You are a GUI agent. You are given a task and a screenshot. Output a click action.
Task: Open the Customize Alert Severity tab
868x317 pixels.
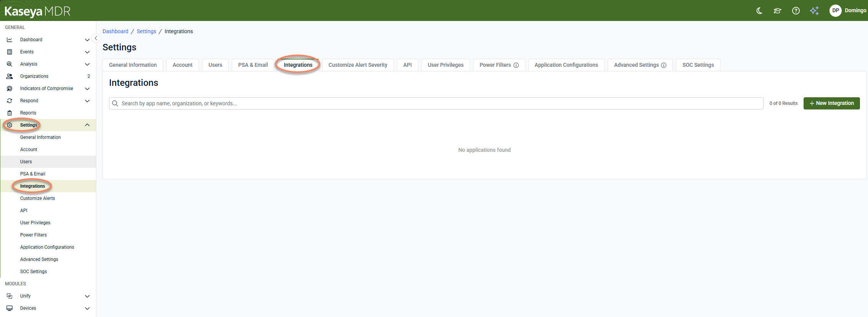[358, 65]
